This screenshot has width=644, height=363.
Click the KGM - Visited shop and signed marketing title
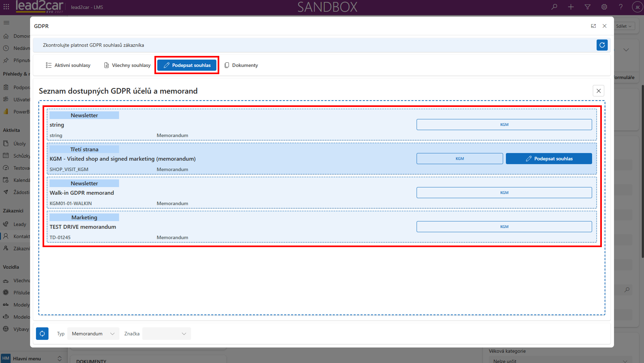pyautogui.click(x=122, y=159)
